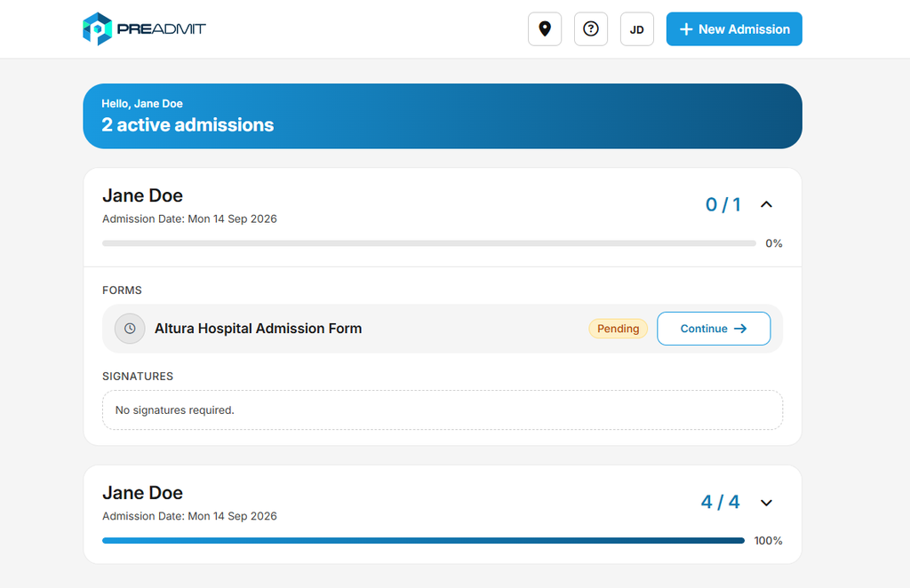Open the location pin button
Viewport: 910px width, 588px height.
click(x=545, y=29)
